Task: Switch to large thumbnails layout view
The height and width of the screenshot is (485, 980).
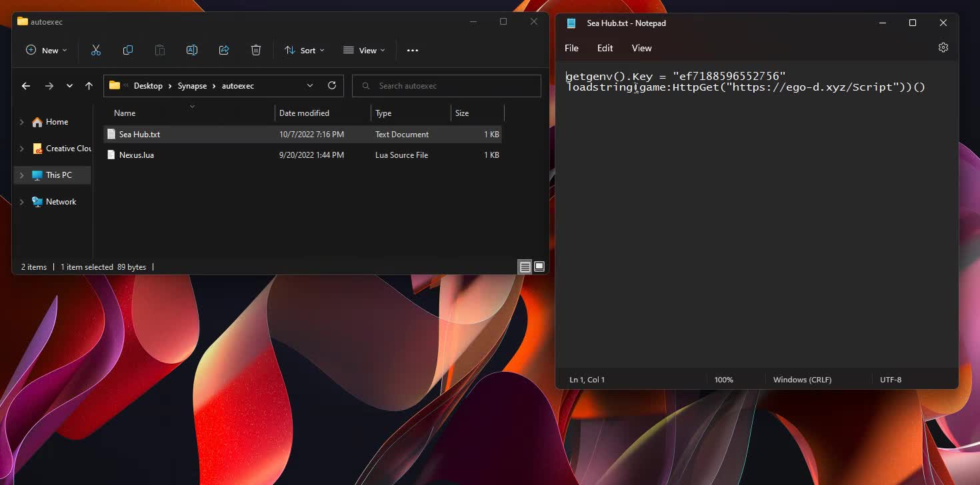Action: [539, 266]
